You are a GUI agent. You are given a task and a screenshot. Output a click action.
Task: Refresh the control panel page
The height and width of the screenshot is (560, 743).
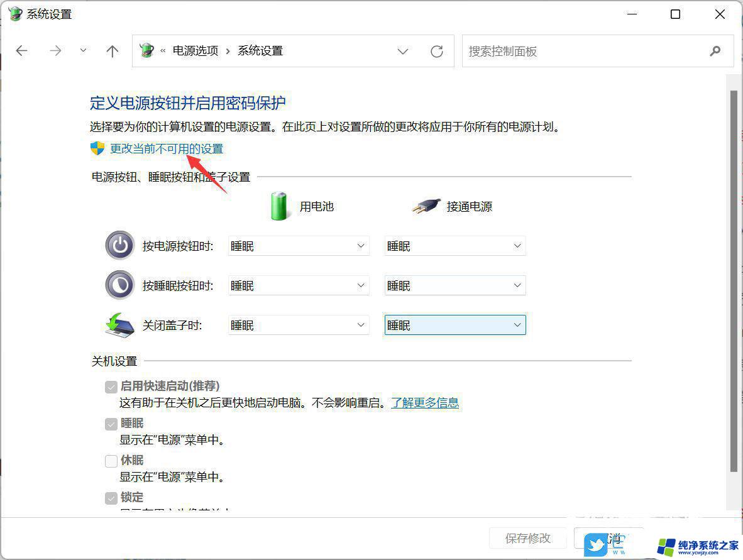tap(436, 52)
